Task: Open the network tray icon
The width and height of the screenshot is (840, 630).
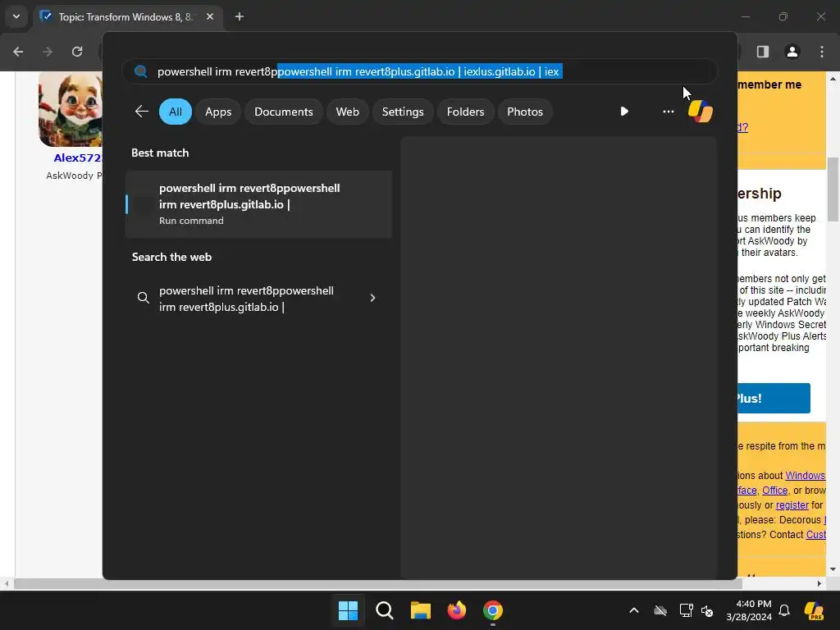Action: click(687, 610)
